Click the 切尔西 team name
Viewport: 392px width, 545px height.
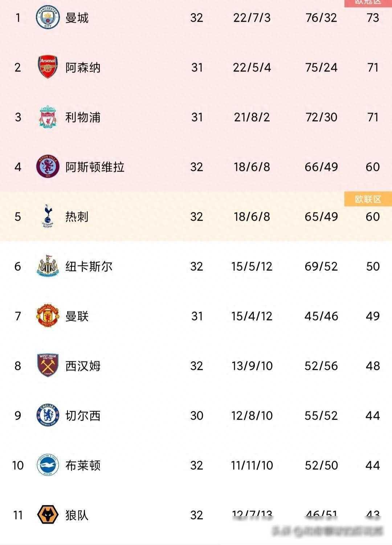coord(83,416)
